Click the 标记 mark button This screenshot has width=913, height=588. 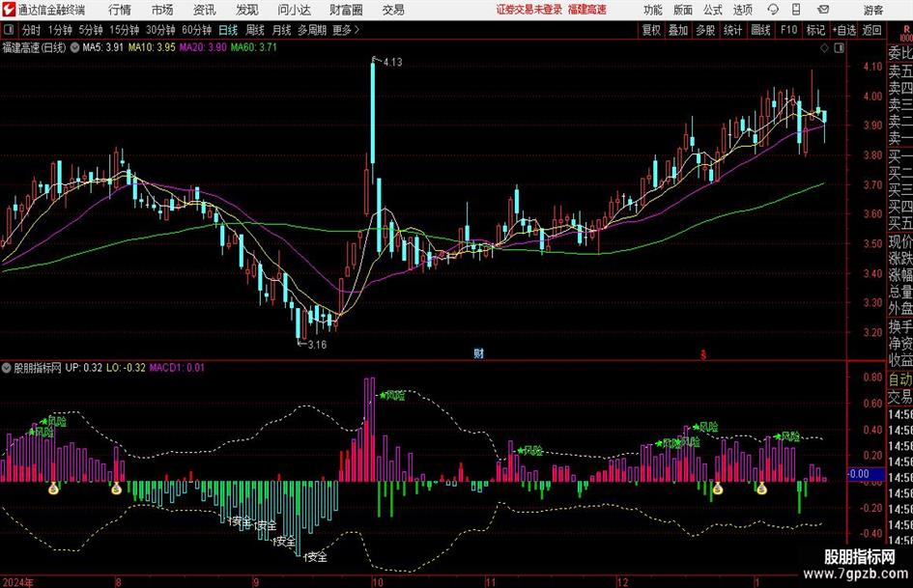pos(815,30)
